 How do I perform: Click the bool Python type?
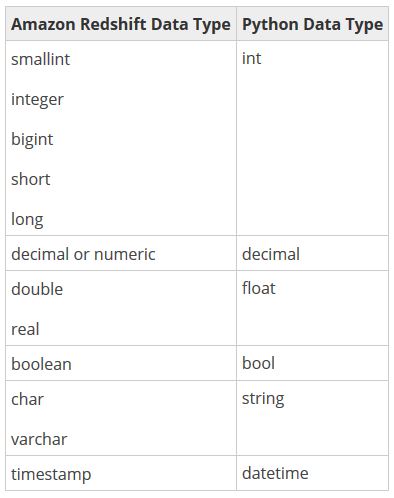point(259,363)
